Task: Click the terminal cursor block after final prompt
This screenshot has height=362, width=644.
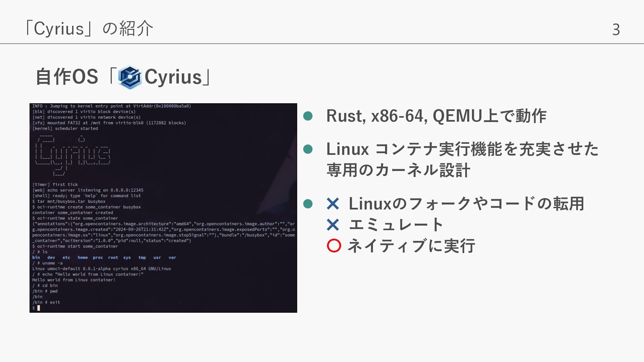Action: (39, 308)
